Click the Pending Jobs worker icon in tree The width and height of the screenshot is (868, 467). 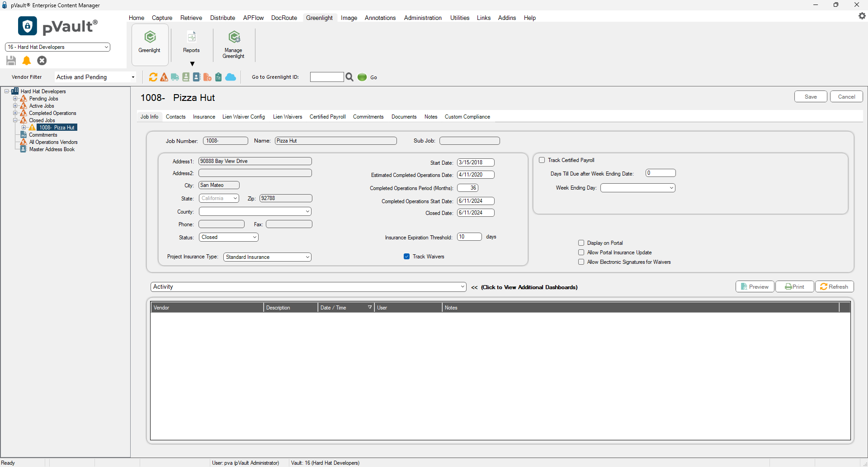[24, 98]
